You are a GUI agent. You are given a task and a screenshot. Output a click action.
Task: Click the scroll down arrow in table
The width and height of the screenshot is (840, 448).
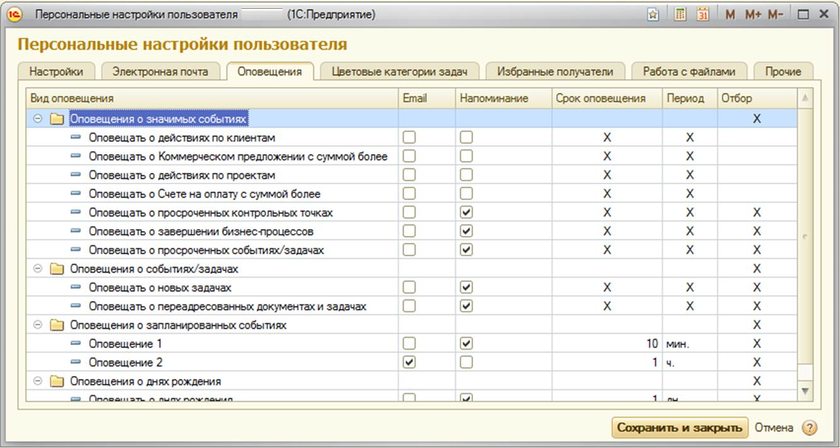coord(806,387)
